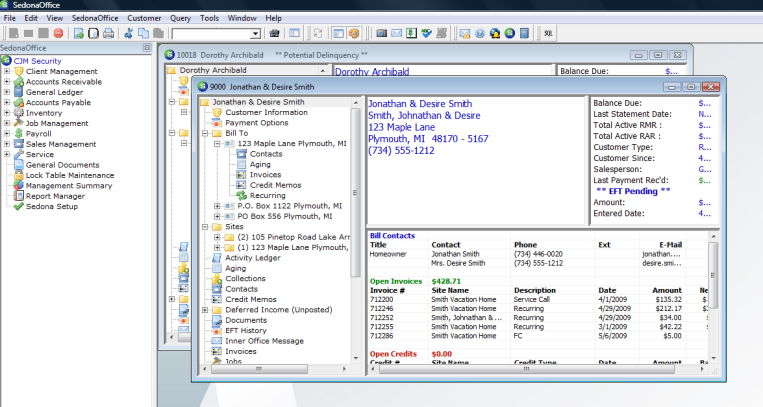Expand 105 Pinetop Road site node
This screenshot has height=407, width=763.
218,237
